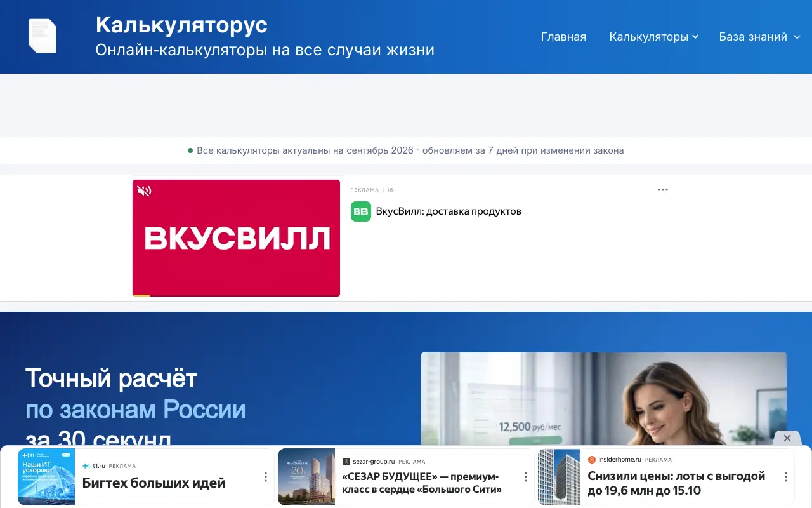
Task: Open the ВкусВилл green BB icon
Action: (361, 211)
